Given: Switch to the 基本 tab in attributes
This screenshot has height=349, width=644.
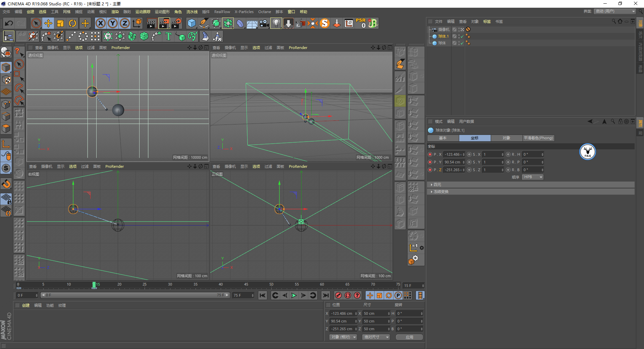Looking at the screenshot, I should (443, 138).
